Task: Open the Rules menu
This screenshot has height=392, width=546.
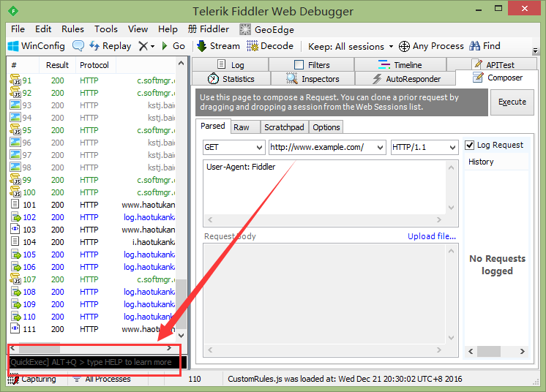Action: click(72, 29)
